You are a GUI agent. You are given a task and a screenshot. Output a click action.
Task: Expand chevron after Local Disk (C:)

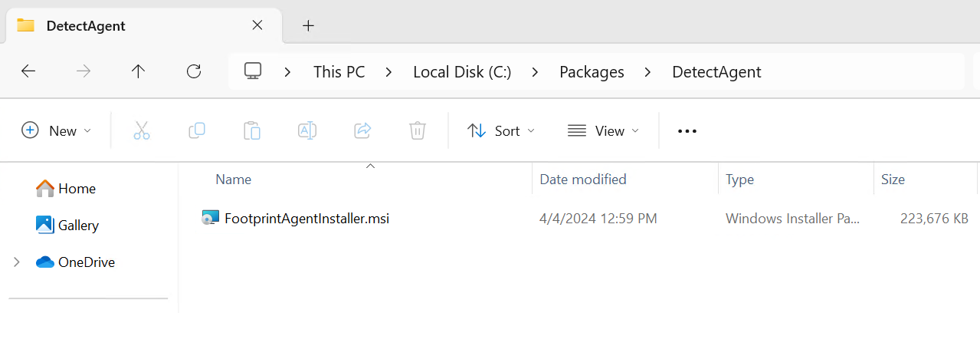click(x=536, y=72)
